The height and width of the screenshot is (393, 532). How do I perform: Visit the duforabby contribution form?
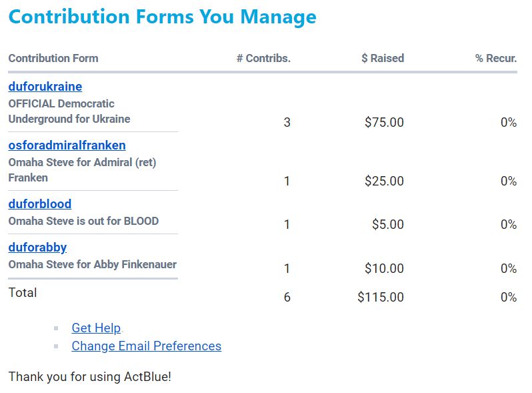37,248
